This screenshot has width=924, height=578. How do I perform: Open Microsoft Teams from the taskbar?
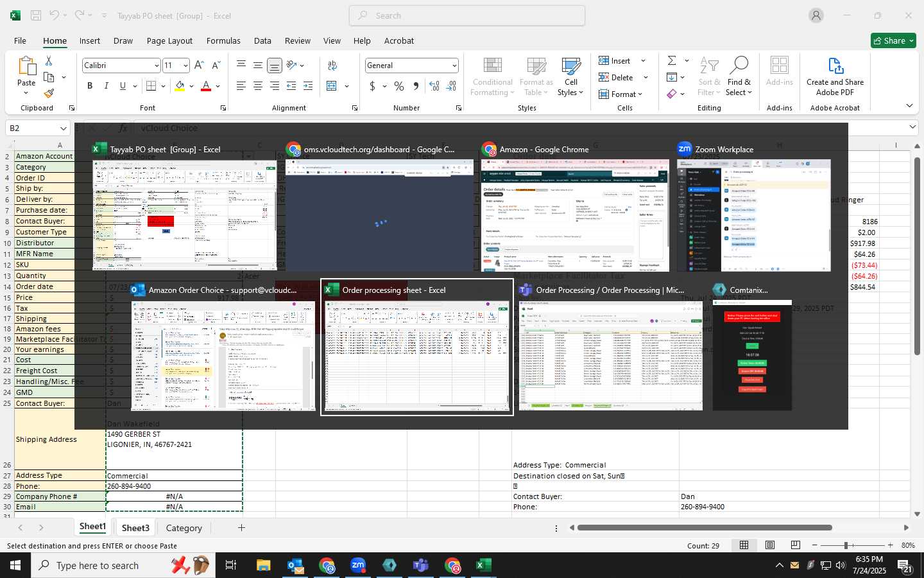(420, 565)
